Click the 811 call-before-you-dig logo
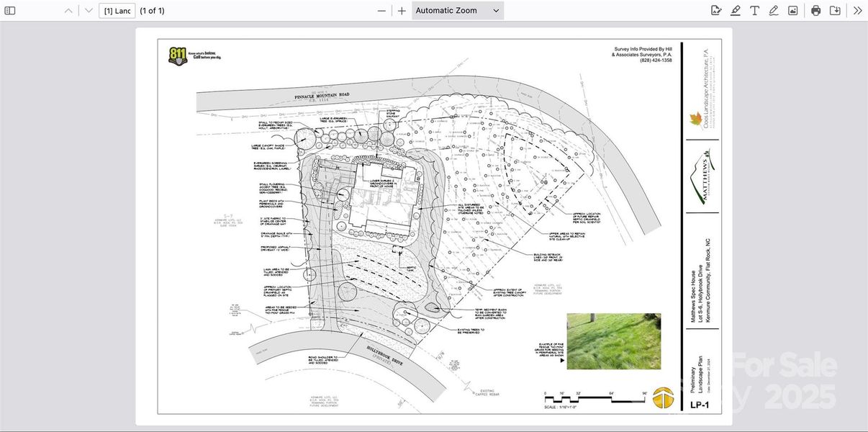This screenshot has width=868, height=432. (x=177, y=55)
